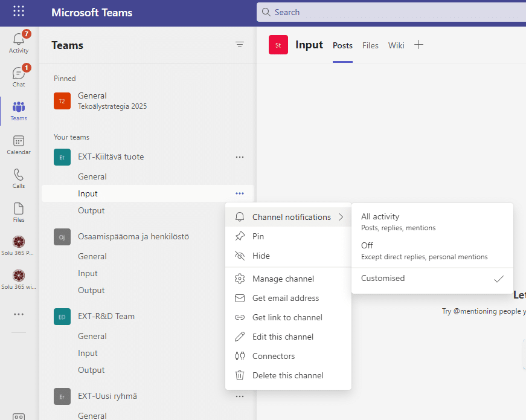The image size is (526, 420).
Task: Click the red St channel avatar
Action: [x=278, y=45]
